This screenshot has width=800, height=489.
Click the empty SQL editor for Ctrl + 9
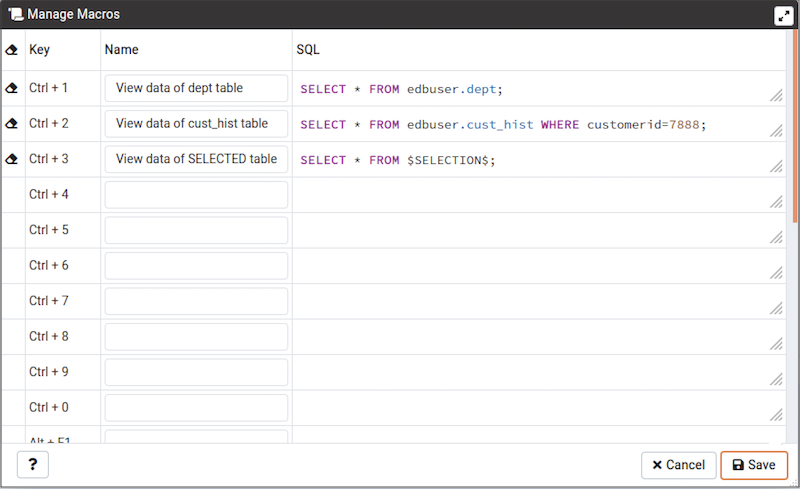pyautogui.click(x=539, y=372)
